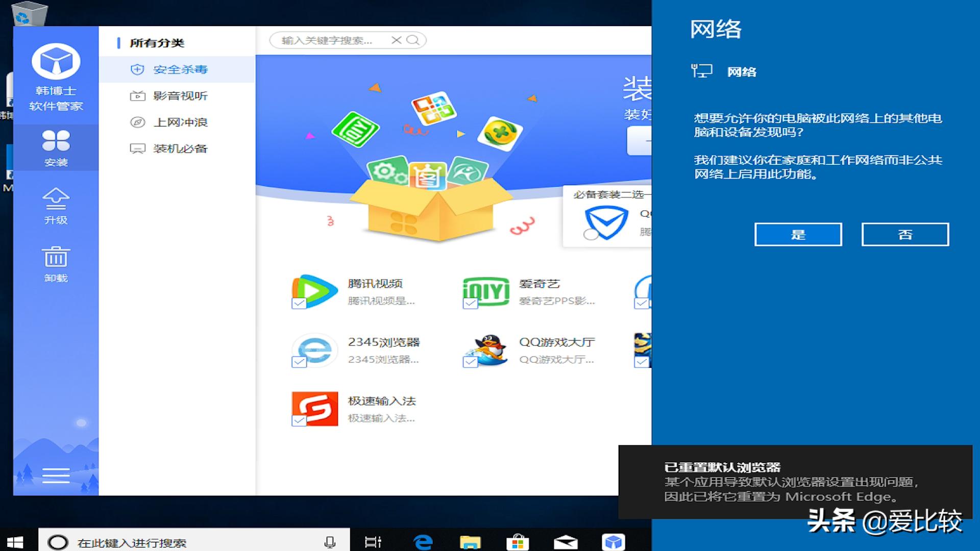Click 否 to deny network discovery
980x551 pixels.
pyautogui.click(x=905, y=235)
